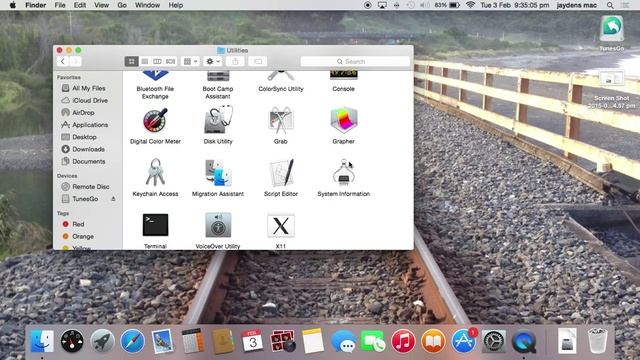Open the Window menu
This screenshot has width=640, height=360.
click(x=147, y=5)
